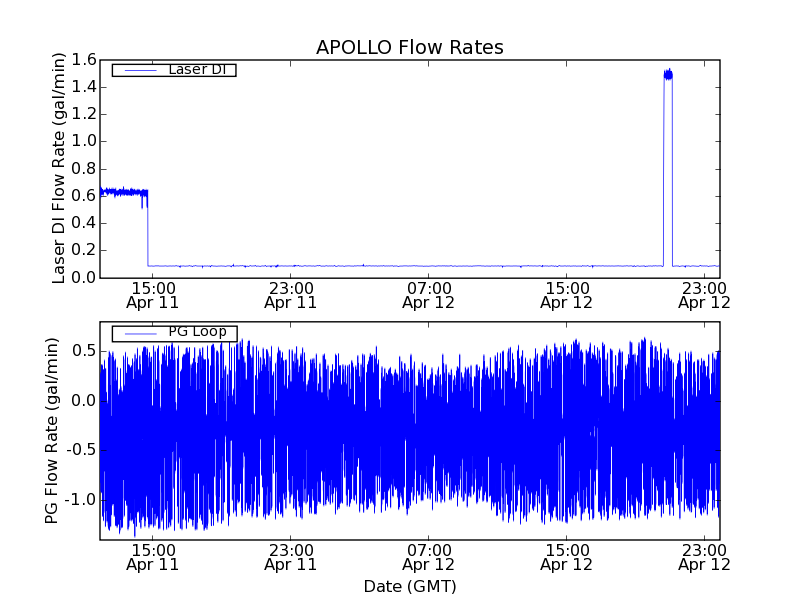Image resolution: width=800 pixels, height=600 pixels.
Task: Click the blue line sample in the Laser DI legend
Action: pyautogui.click(x=141, y=70)
